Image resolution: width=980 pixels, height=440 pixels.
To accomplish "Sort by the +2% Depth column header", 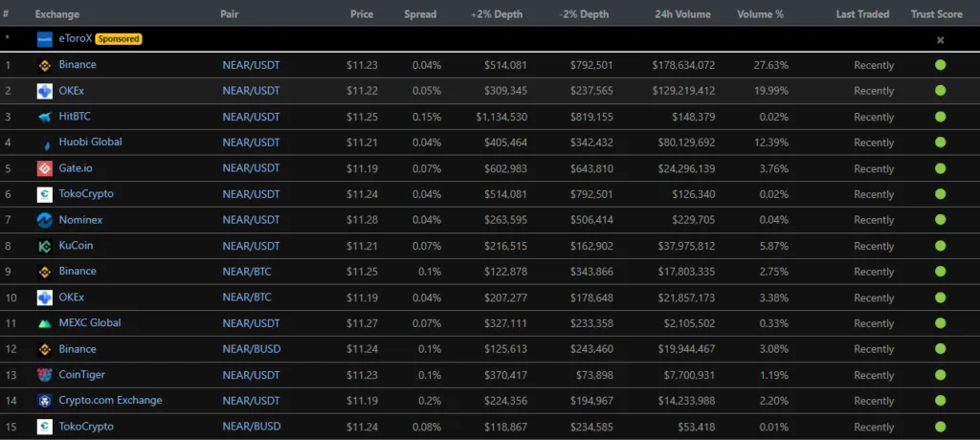I will pos(497,13).
